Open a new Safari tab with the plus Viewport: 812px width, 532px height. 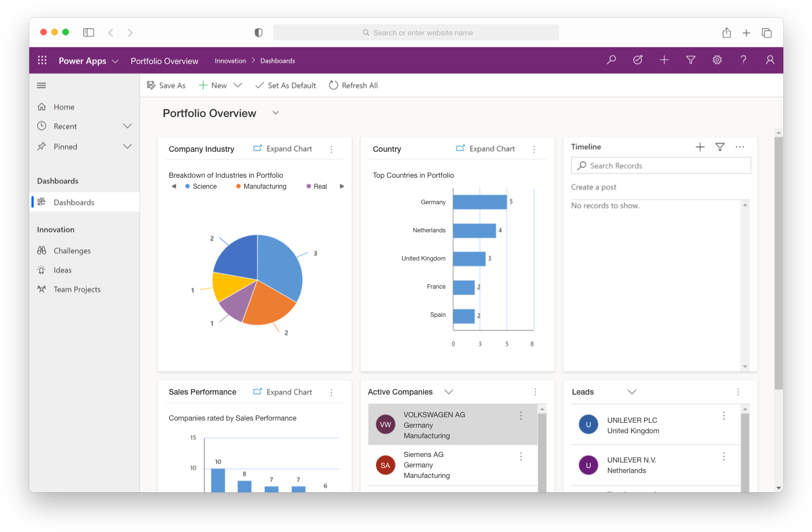[746, 33]
